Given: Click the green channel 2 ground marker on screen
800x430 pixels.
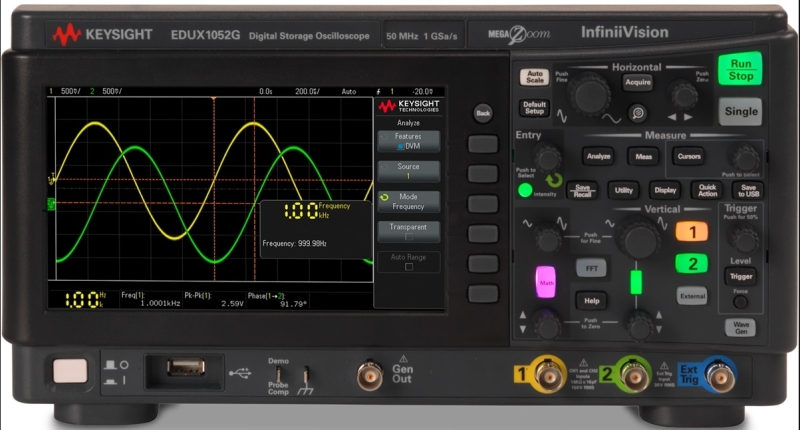Looking at the screenshot, I should click(51, 204).
